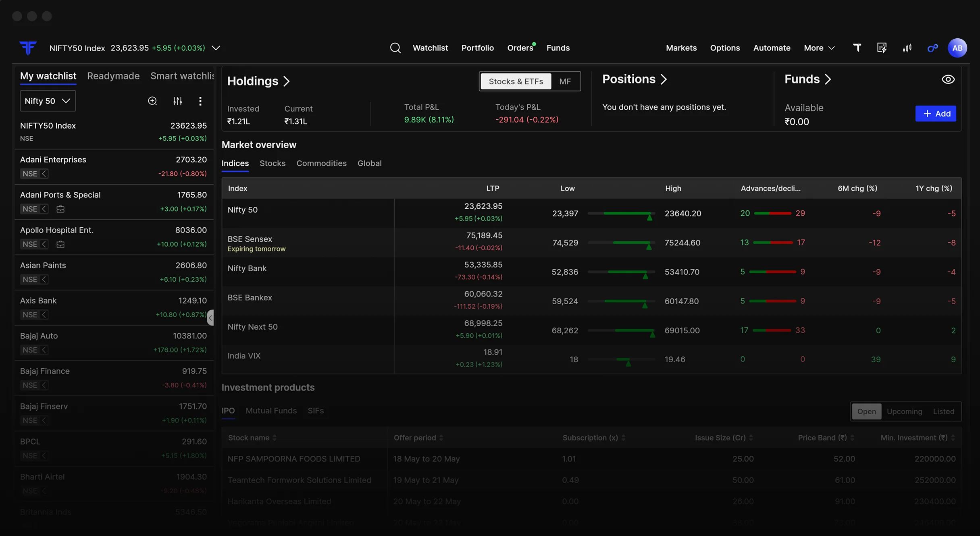Open Options in top navigation
Image resolution: width=980 pixels, height=536 pixels.
(725, 48)
